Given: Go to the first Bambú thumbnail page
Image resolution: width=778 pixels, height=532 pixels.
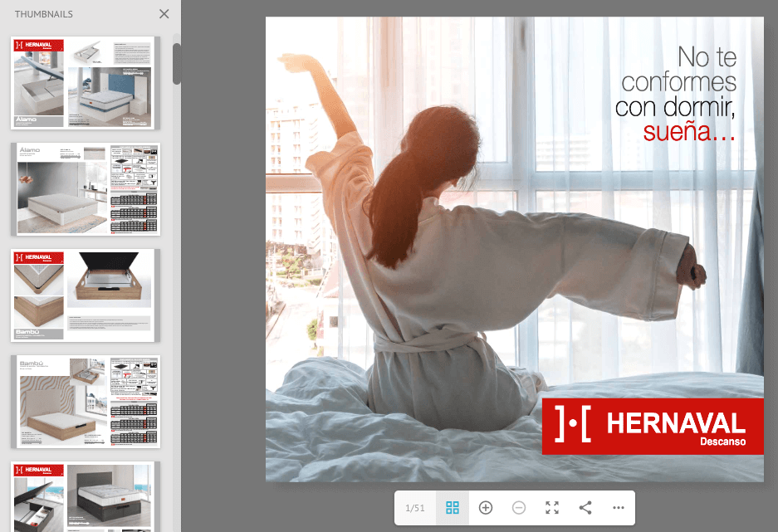Looking at the screenshot, I should click(x=85, y=295).
